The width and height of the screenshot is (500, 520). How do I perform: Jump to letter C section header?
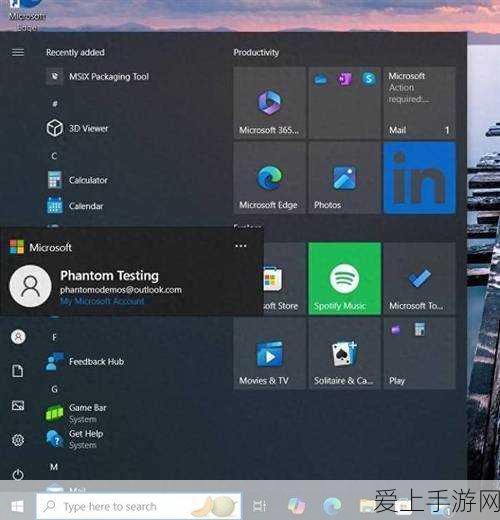click(54, 156)
